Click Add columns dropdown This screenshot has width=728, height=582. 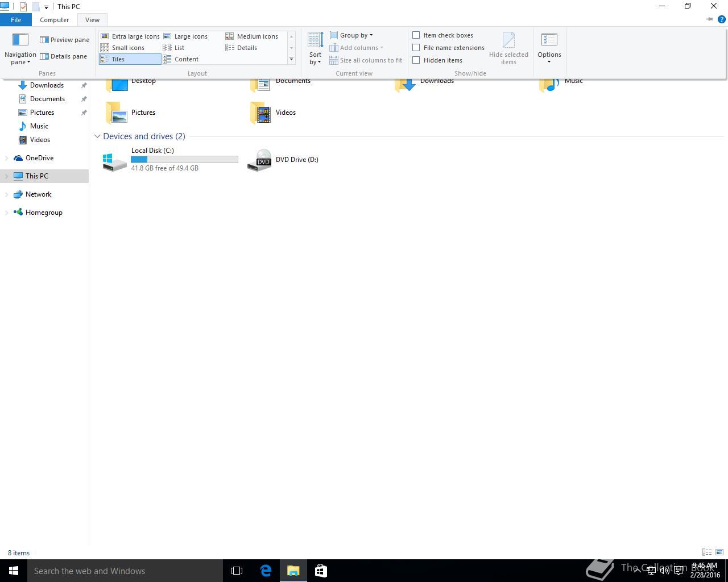coord(357,48)
